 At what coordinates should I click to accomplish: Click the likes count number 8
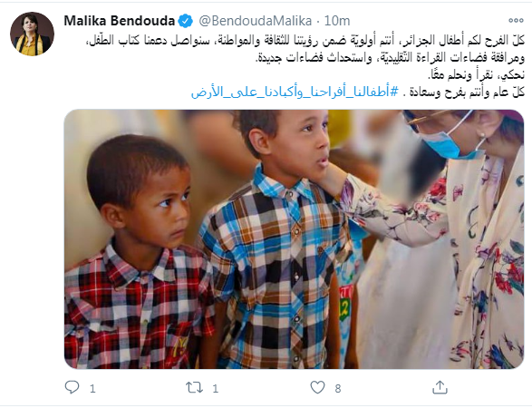click(337, 388)
